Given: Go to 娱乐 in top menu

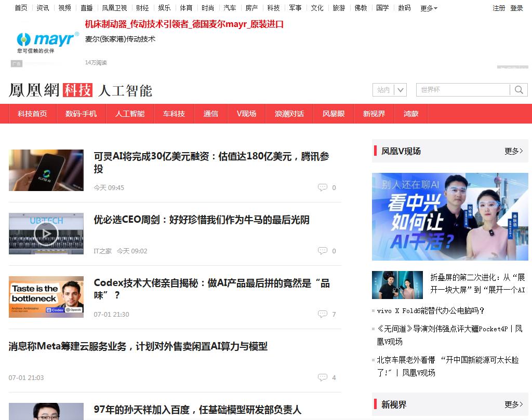Looking at the screenshot, I should point(164,8).
